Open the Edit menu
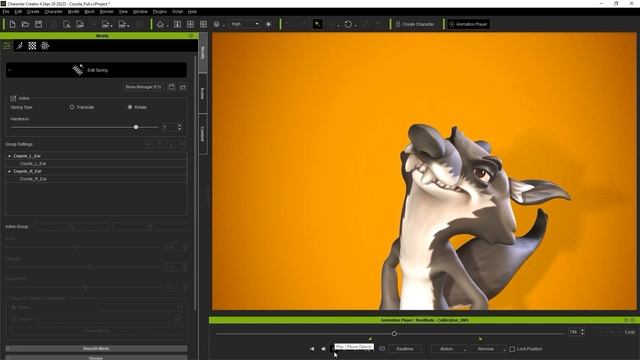This screenshot has height=360, width=640. (18, 12)
